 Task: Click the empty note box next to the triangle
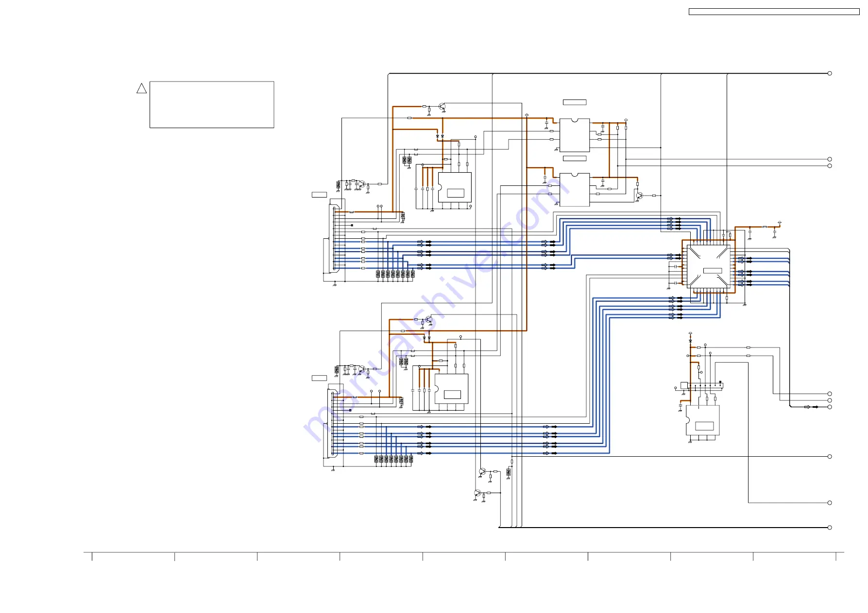[212, 105]
